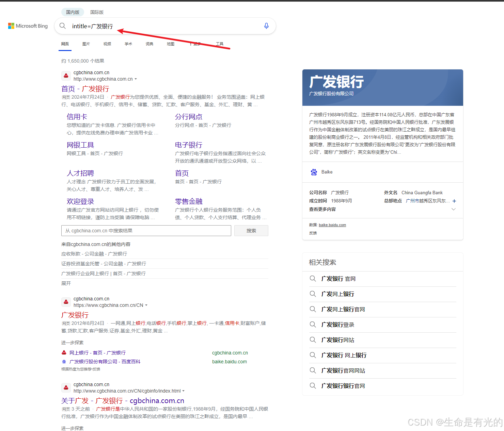Click the Microsoft Bing logo
The width and height of the screenshot is (504, 431).
[27, 26]
